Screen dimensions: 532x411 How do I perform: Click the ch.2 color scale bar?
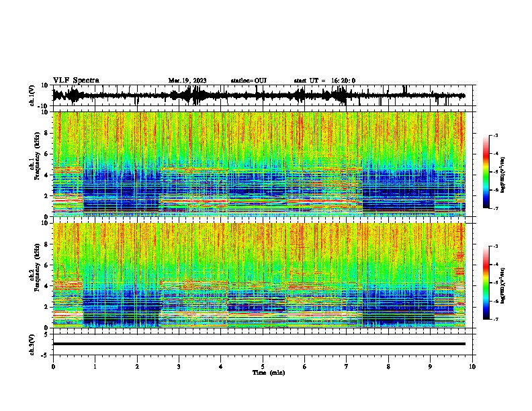486,283
